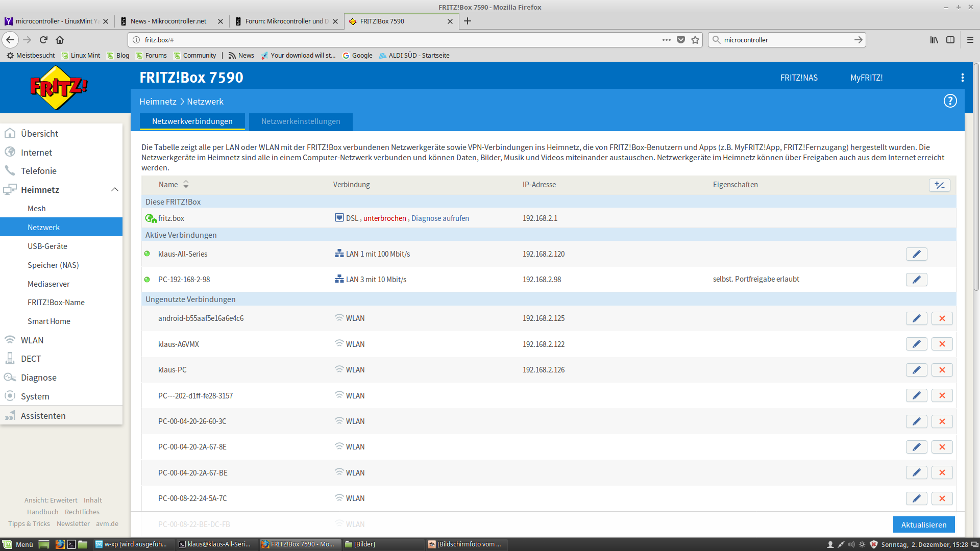Open the three-dot FRITZ!Box menu
This screenshot has width=980, height=551.
962,78
